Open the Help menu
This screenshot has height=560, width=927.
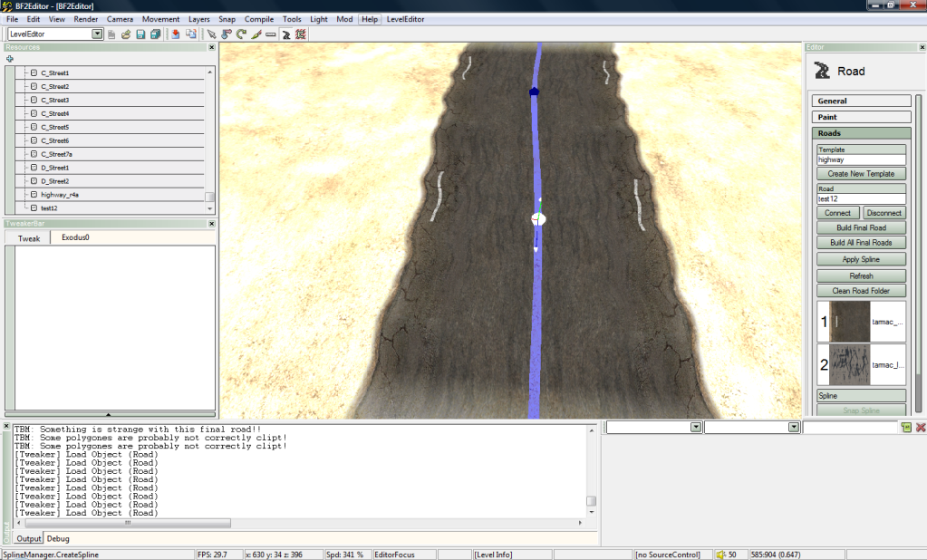[x=370, y=19]
